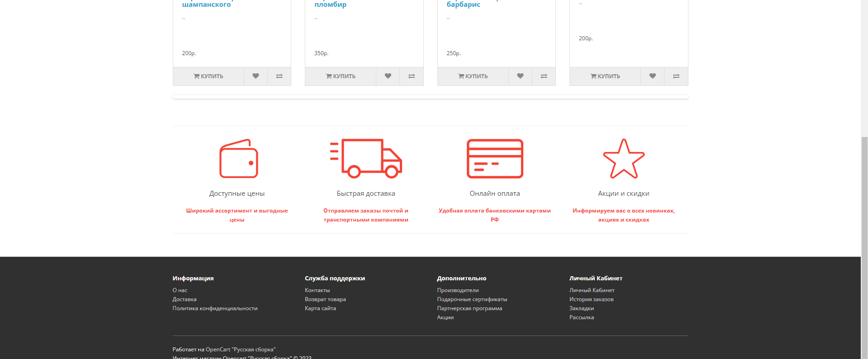Open the Рассылка newsletter link

click(x=582, y=317)
